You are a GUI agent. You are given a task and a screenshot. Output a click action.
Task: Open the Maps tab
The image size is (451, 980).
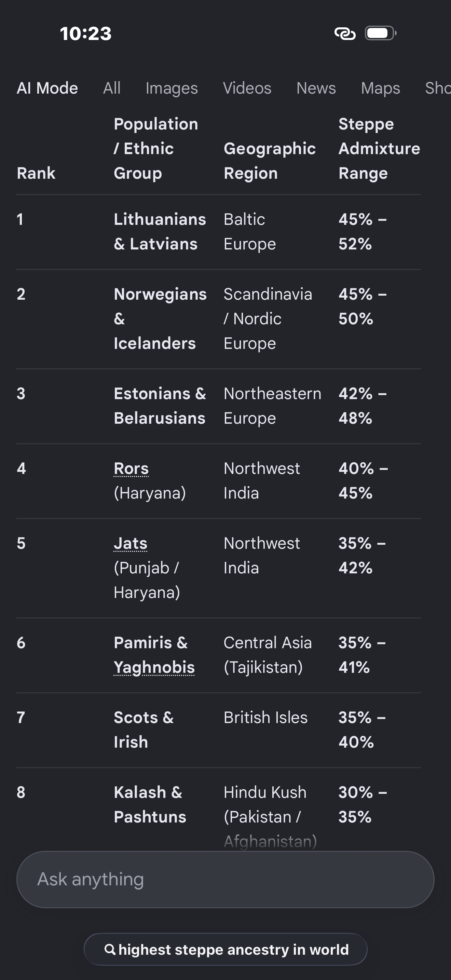coord(381,88)
